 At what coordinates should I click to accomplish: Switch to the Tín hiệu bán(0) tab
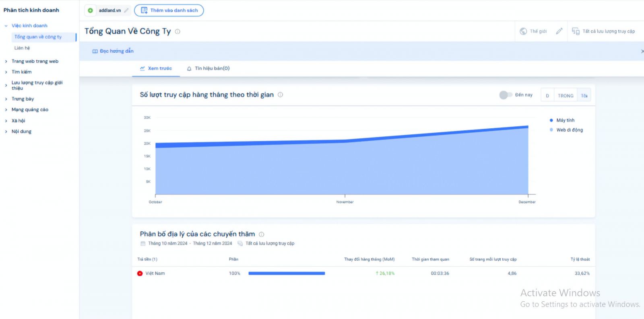pos(208,68)
